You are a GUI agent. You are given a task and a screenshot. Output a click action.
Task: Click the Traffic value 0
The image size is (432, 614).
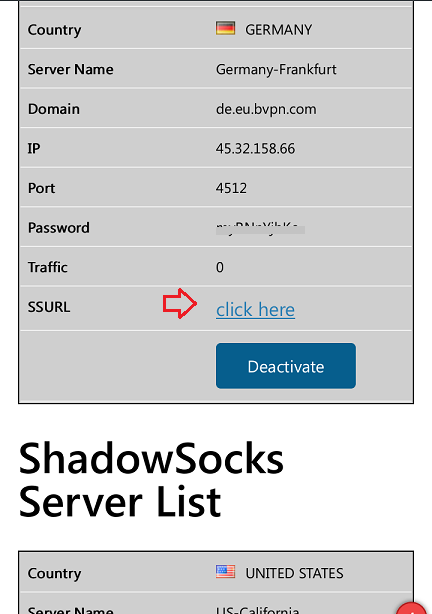pos(220,267)
